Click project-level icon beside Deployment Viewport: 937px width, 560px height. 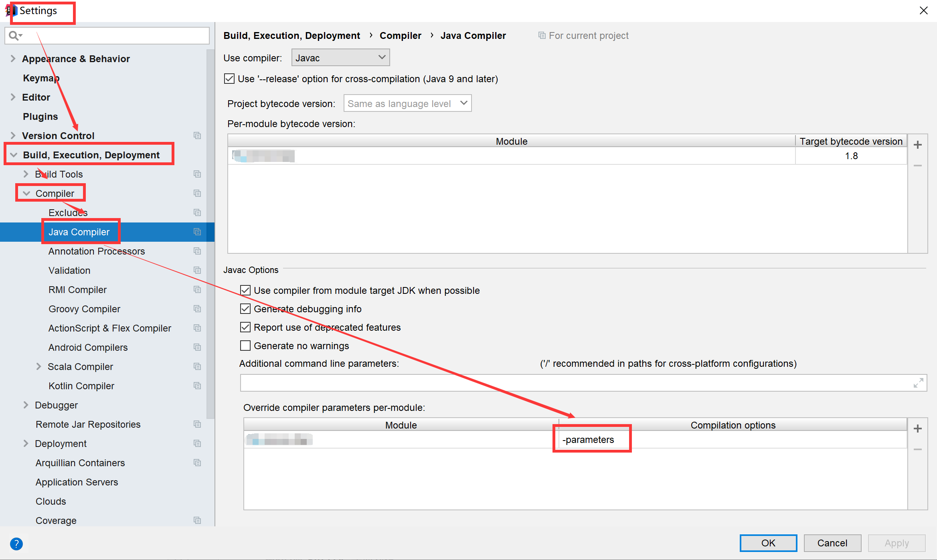pos(197,443)
